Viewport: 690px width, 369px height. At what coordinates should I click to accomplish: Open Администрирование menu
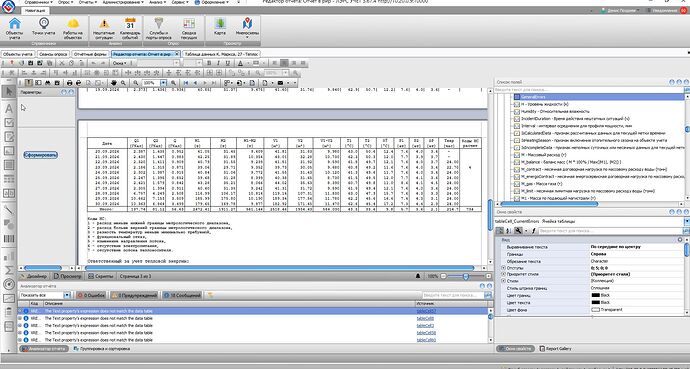(x=122, y=2)
